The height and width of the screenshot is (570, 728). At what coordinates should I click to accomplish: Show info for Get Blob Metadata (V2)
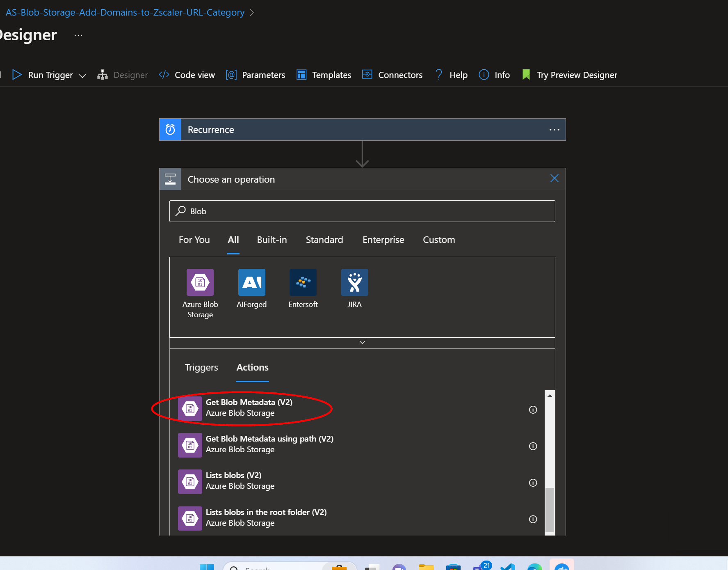pos(533,410)
